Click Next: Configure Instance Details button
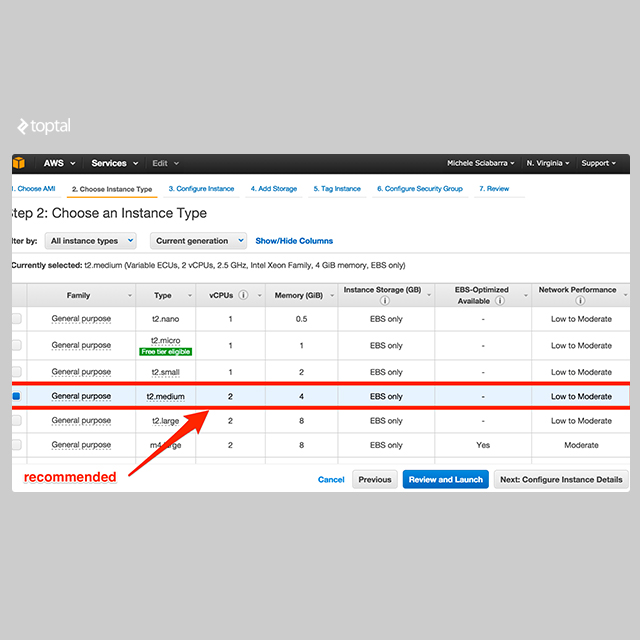The image size is (640, 640). [561, 480]
